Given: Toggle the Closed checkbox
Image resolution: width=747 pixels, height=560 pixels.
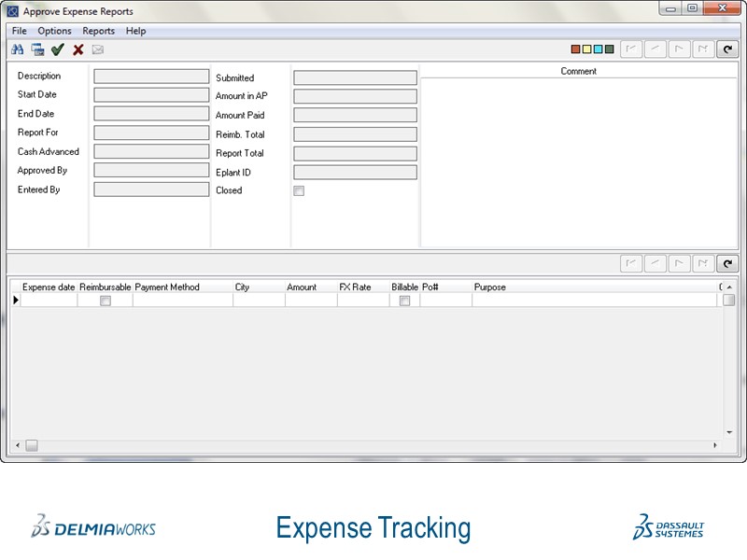Looking at the screenshot, I should [x=300, y=189].
